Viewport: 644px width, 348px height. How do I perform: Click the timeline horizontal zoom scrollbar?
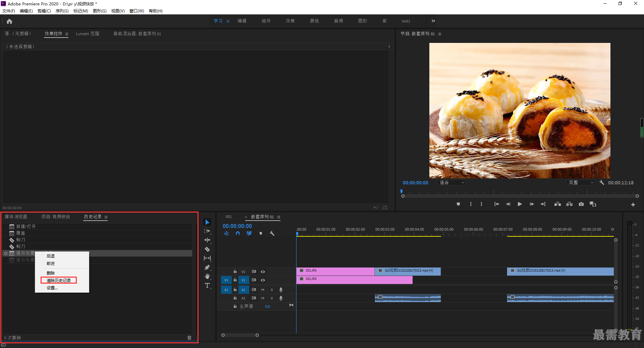240,335
